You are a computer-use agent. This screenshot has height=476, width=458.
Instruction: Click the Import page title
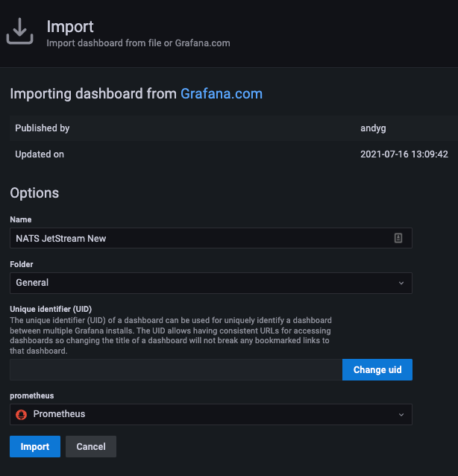coord(70,27)
